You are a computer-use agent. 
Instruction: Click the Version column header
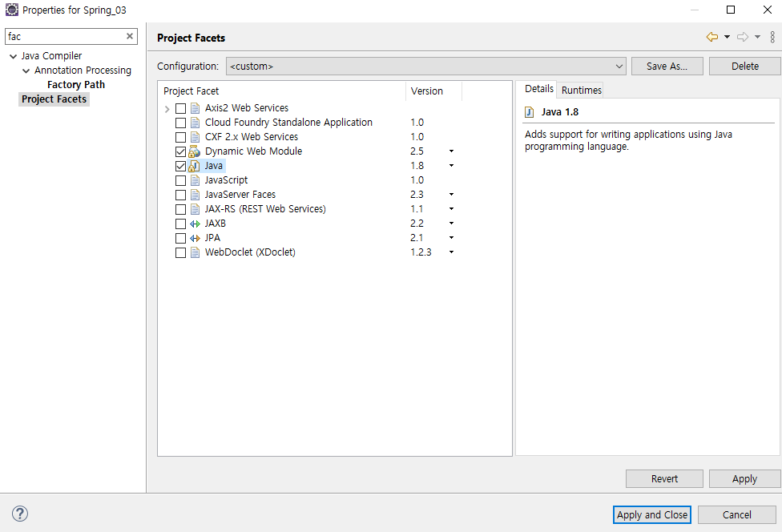click(x=433, y=91)
